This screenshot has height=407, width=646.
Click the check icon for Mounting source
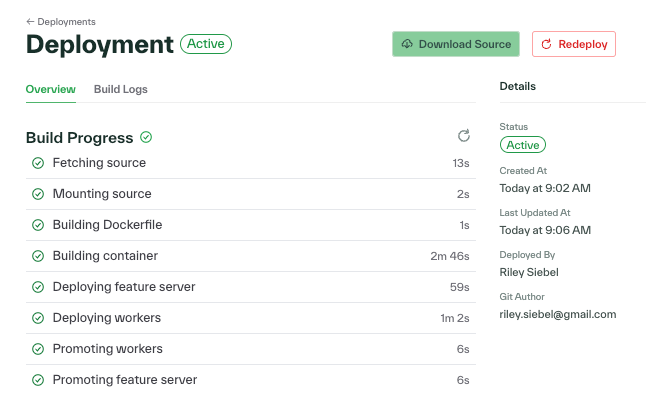tap(38, 194)
